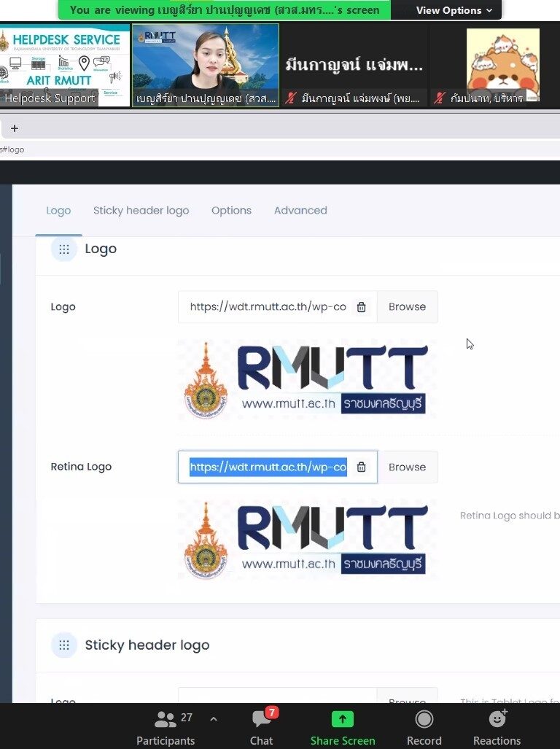Click the Retina Logo RMUTT image preview

tap(306, 540)
